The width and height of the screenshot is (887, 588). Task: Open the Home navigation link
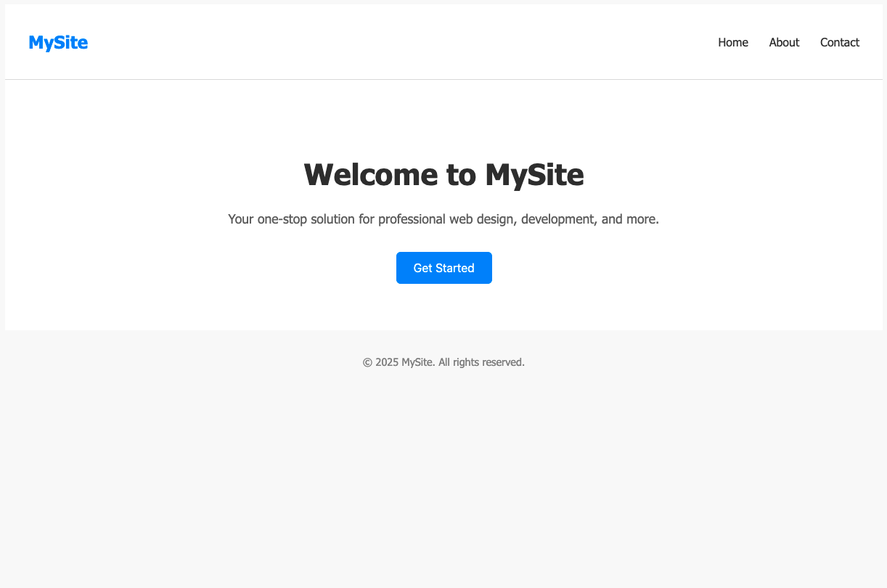point(732,43)
